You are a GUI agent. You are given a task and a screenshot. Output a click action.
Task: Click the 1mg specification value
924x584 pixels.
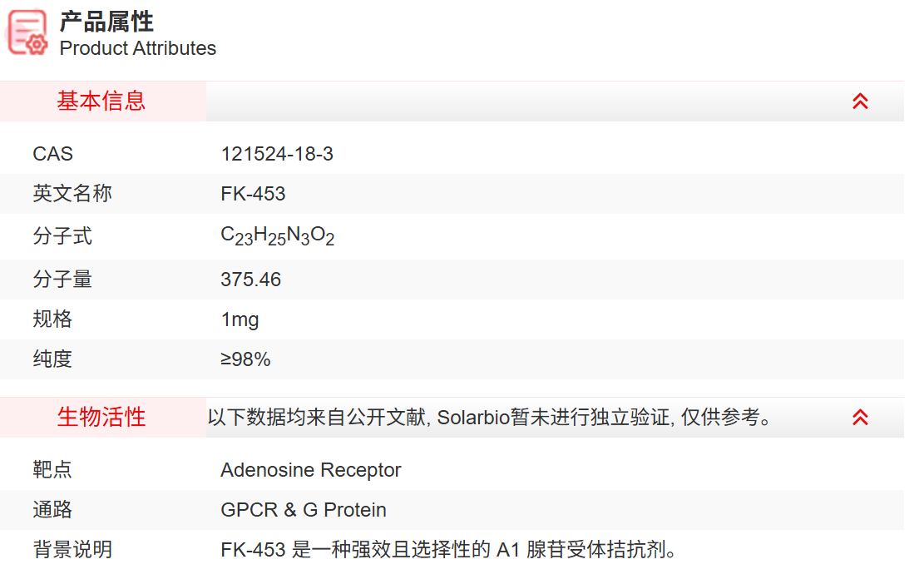pos(240,319)
